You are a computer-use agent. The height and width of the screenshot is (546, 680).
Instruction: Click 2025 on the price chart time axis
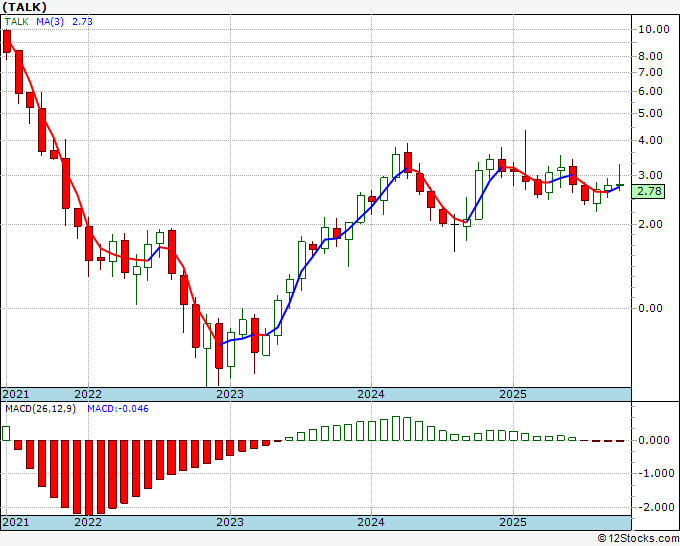513,394
